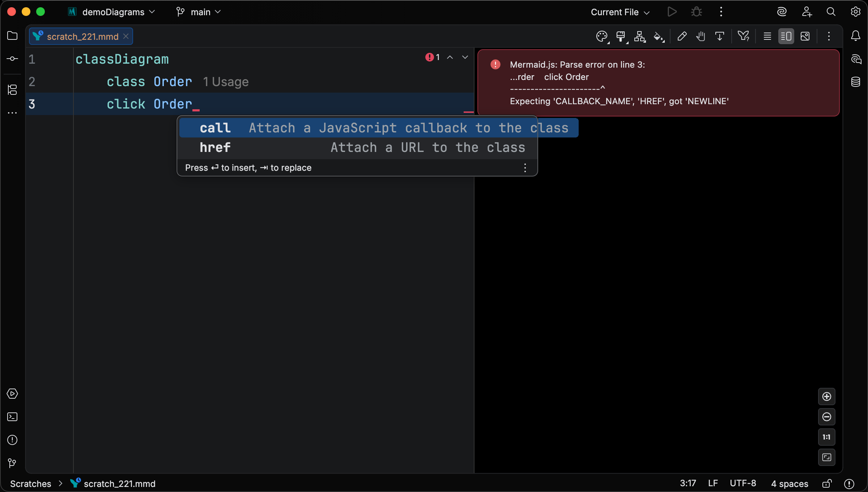Switch to editor and preview split view
Screen dimensions: 868x492
point(786,36)
